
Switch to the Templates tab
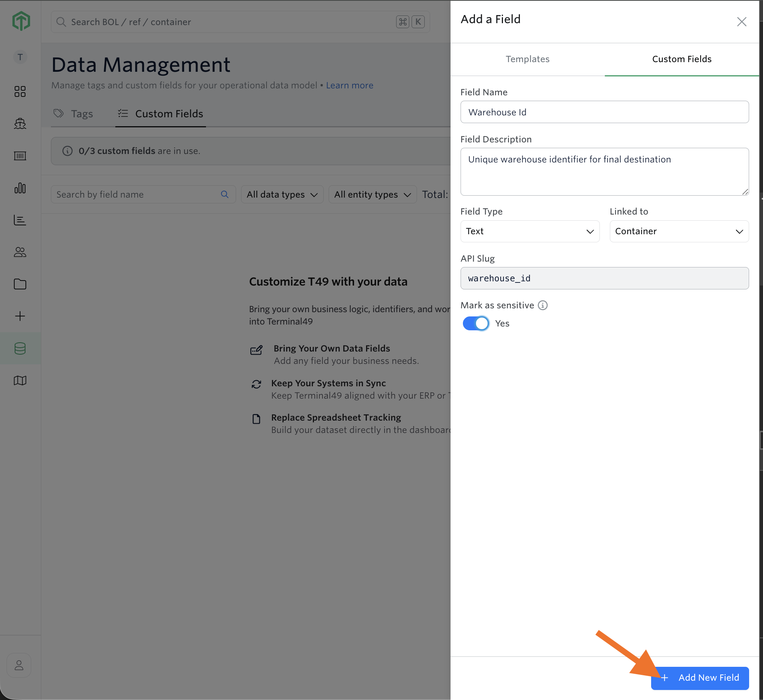tap(527, 59)
